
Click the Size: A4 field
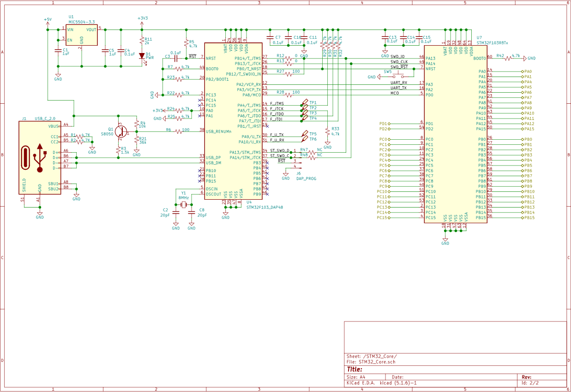pyautogui.click(x=355, y=377)
